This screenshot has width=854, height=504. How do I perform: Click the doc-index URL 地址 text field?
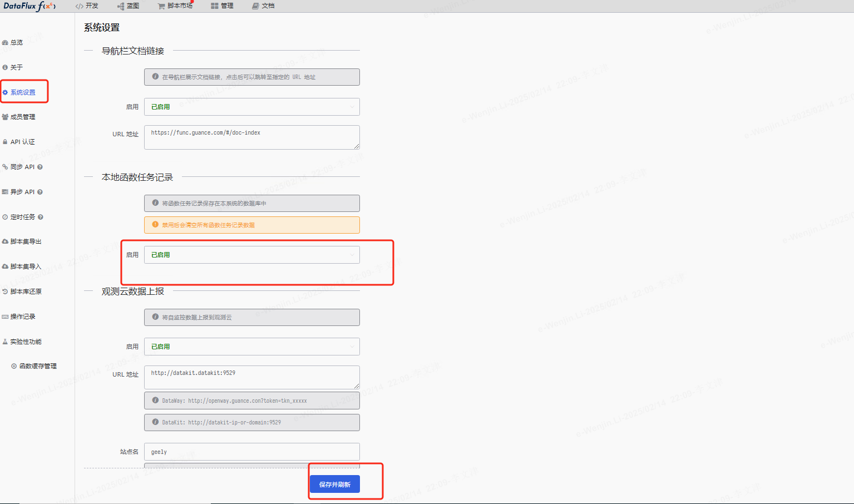click(251, 137)
